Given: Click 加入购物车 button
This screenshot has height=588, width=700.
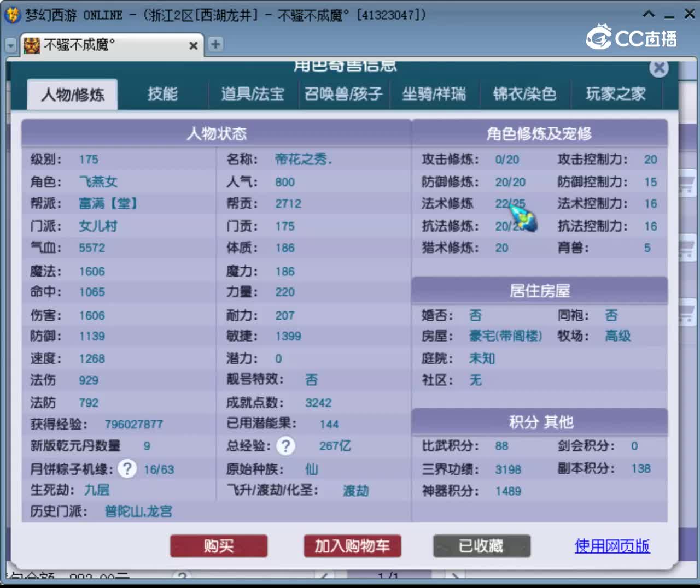Looking at the screenshot, I should 352,546.
